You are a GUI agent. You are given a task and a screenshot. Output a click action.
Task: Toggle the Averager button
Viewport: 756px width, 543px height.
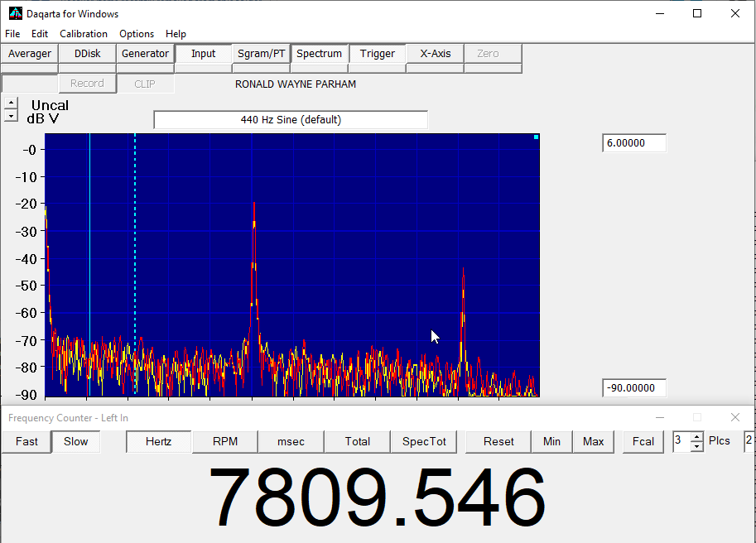[30, 54]
